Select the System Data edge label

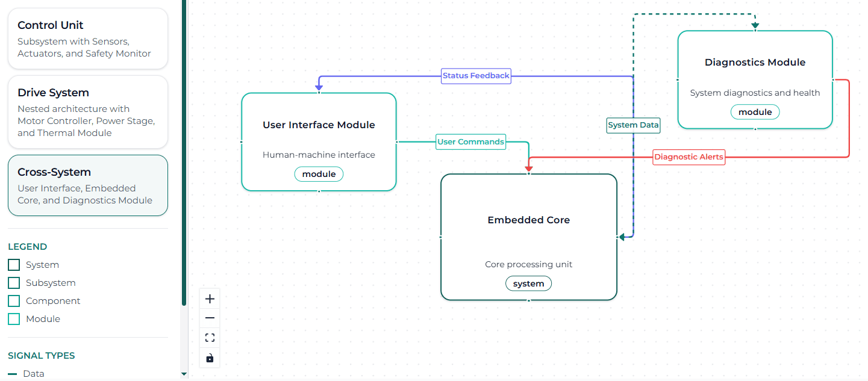pyautogui.click(x=633, y=125)
